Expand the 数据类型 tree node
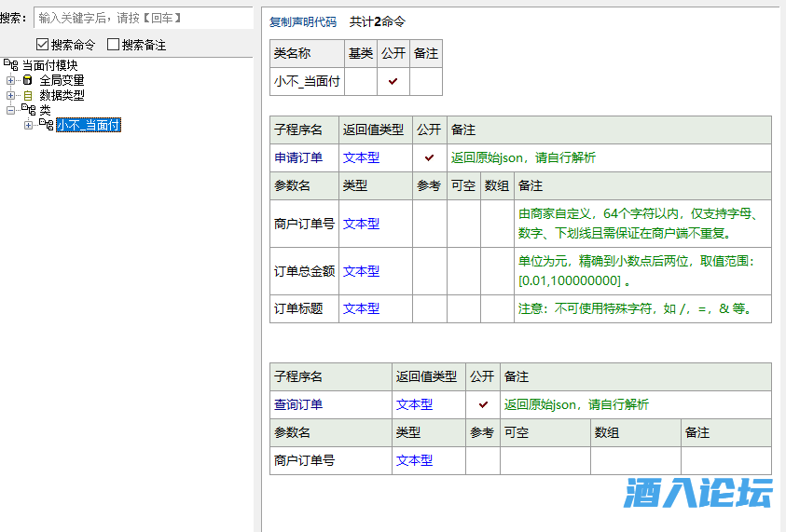Screen dimensions: 786x532 (10, 95)
